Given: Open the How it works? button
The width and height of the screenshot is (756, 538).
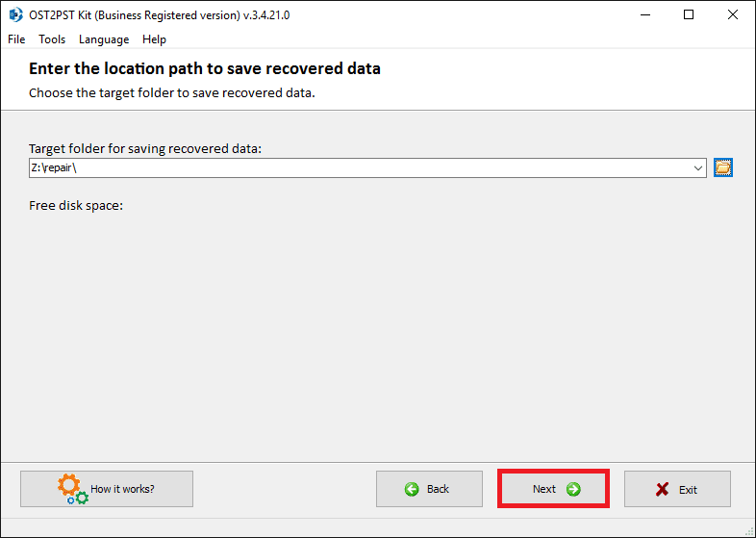Looking at the screenshot, I should (x=107, y=489).
